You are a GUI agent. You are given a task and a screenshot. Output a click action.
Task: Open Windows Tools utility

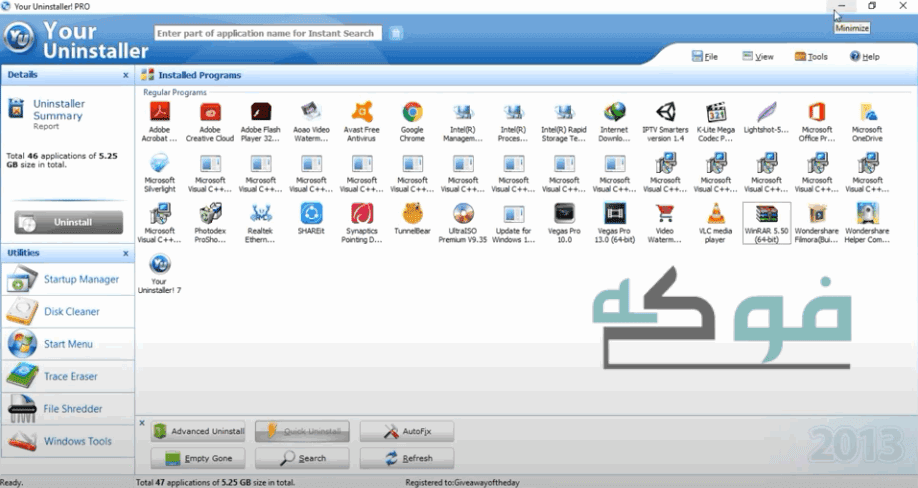pos(68,441)
